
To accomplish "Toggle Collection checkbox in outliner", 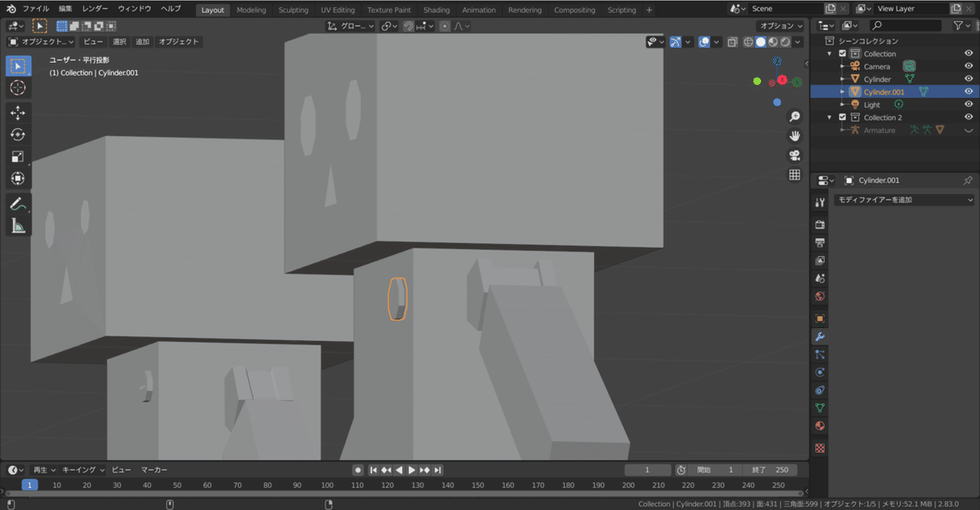I will 843,54.
